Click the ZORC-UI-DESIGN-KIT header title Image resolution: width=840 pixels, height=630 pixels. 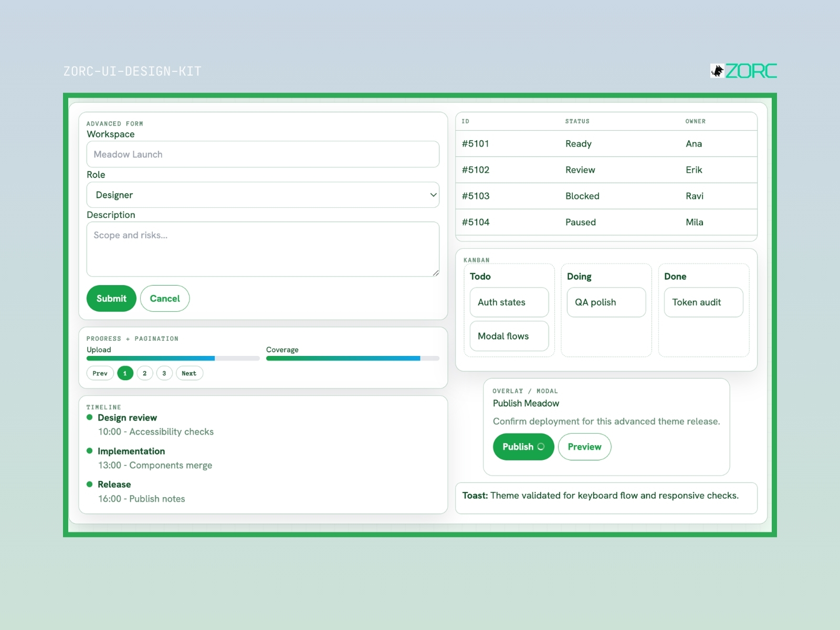[132, 71]
